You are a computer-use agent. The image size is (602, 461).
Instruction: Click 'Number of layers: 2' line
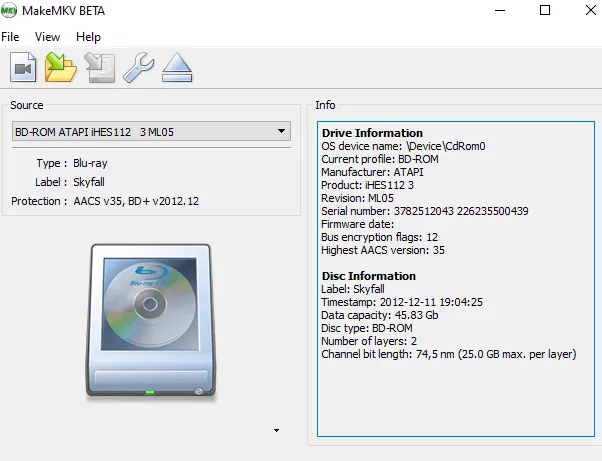[369, 341]
